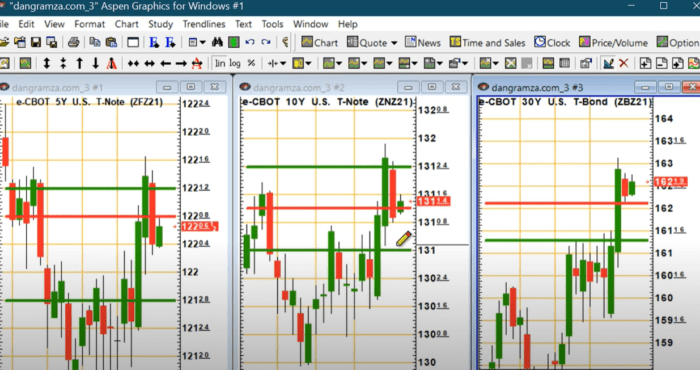Toggle linear scale 'lin' button
The height and width of the screenshot is (370, 700).
(220, 63)
